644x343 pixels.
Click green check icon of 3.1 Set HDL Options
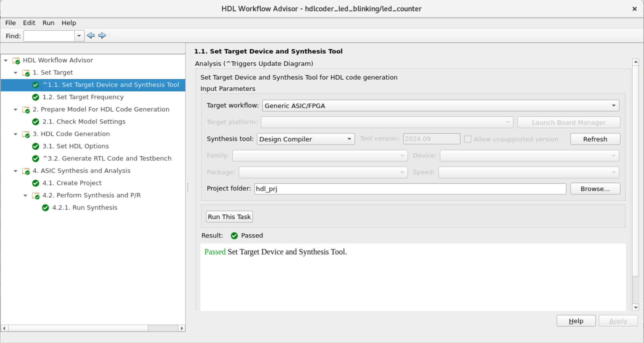pos(36,146)
